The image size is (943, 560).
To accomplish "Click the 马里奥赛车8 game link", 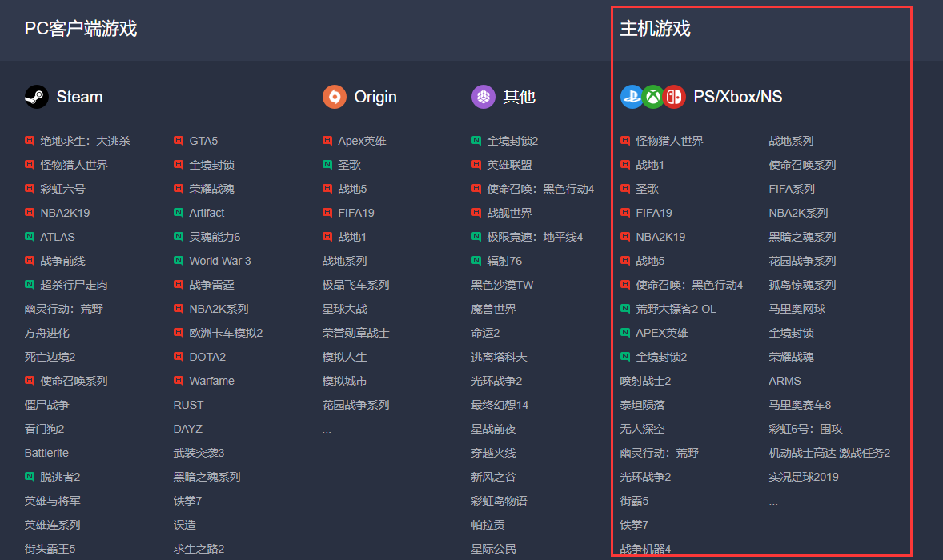I will pos(800,405).
